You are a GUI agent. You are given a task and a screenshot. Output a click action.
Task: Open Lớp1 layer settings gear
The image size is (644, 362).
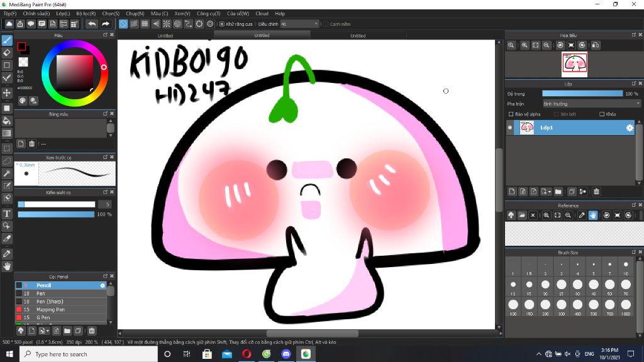click(630, 128)
